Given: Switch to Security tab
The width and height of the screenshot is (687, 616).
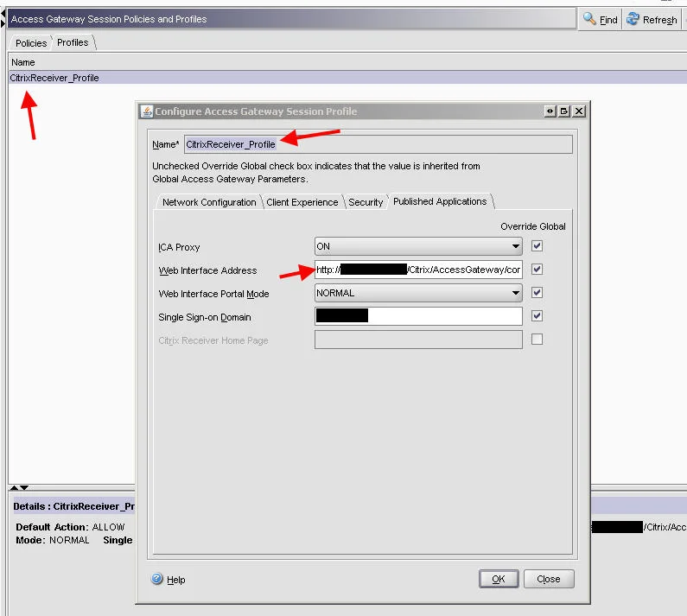Looking at the screenshot, I should point(366,202).
